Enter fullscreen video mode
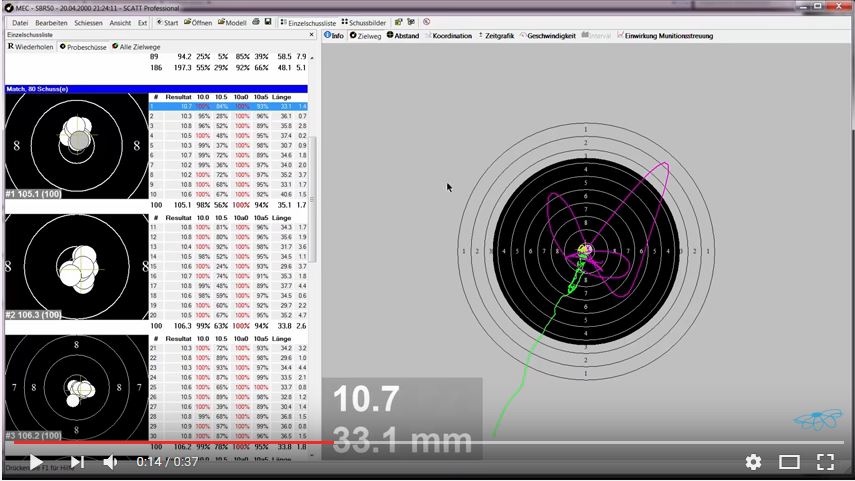The height and width of the screenshot is (481, 855). pos(825,462)
